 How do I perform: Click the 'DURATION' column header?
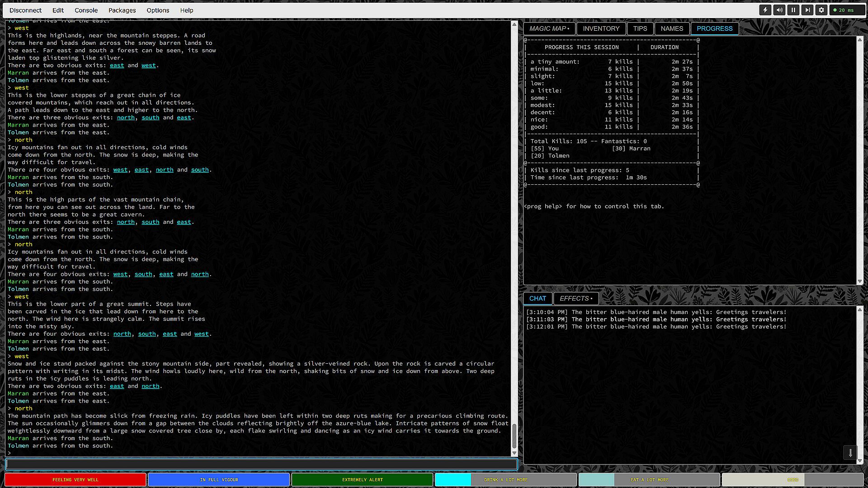pyautogui.click(x=665, y=47)
